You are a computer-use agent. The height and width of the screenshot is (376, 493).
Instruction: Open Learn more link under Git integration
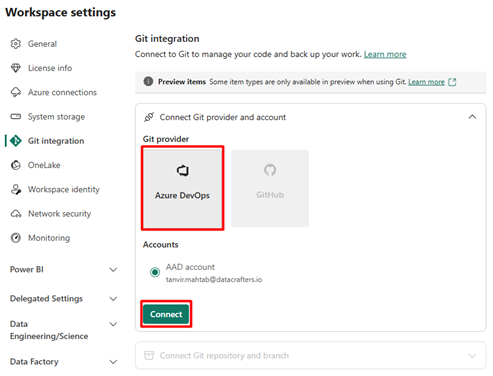pos(385,54)
